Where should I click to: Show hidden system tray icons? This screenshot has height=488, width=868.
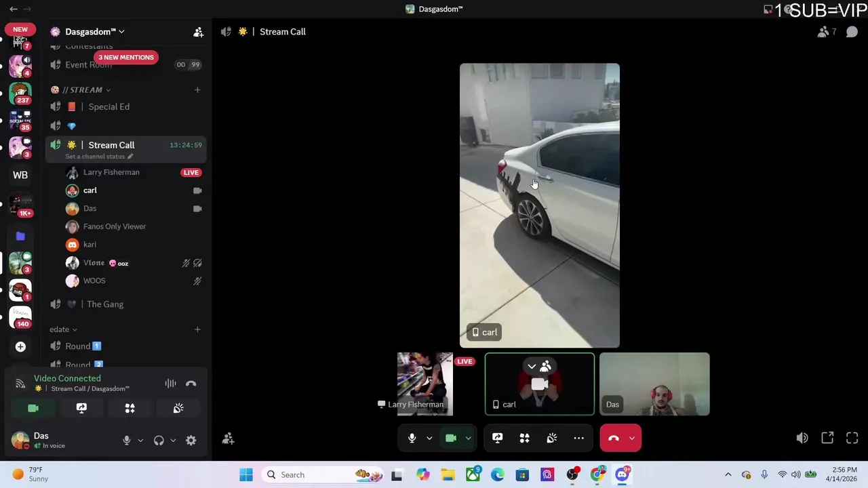tap(728, 475)
